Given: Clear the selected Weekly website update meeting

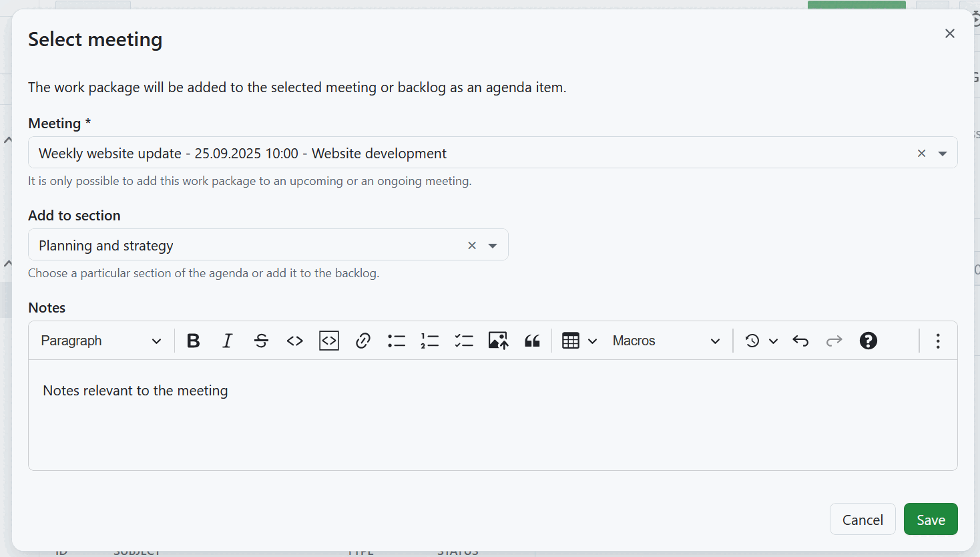Looking at the screenshot, I should tap(921, 153).
